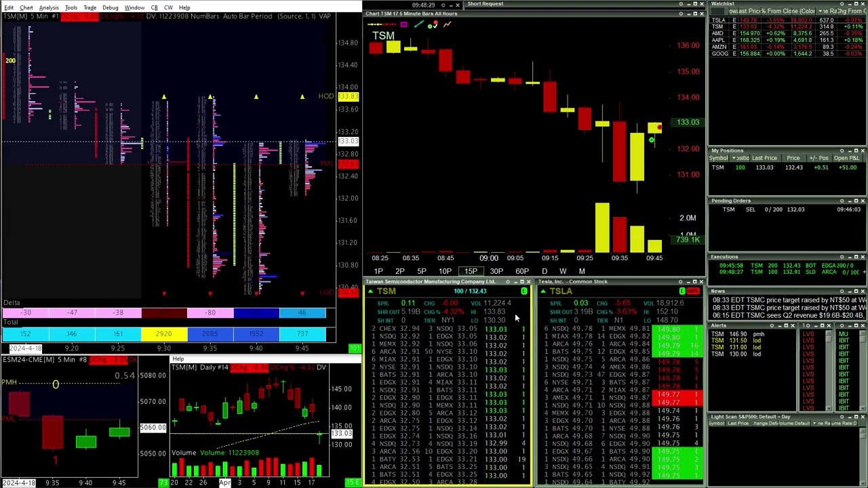Open the Help label above TSM Daily chart
Image resolution: width=868 pixels, height=488 pixels.
pos(178,359)
